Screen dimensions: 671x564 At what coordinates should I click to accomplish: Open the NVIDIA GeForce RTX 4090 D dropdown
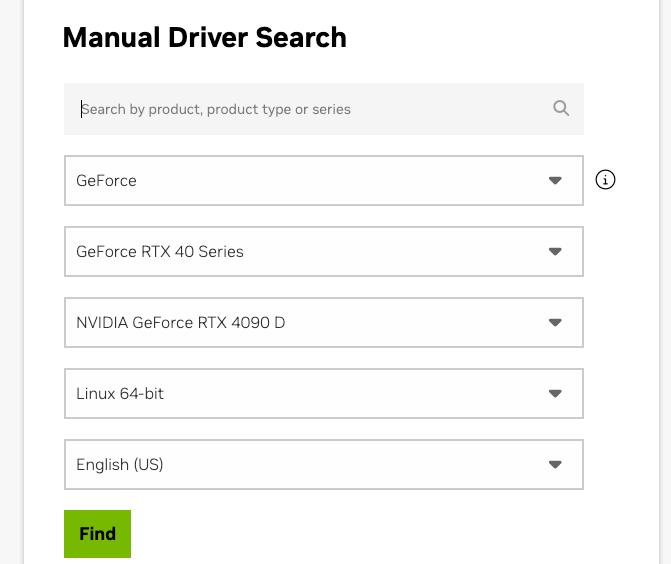(x=324, y=323)
